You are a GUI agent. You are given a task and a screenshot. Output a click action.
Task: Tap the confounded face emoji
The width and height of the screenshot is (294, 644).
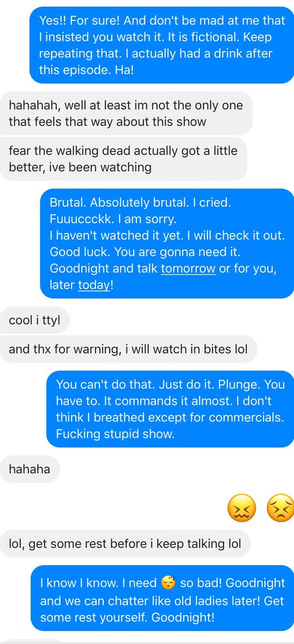point(240,509)
